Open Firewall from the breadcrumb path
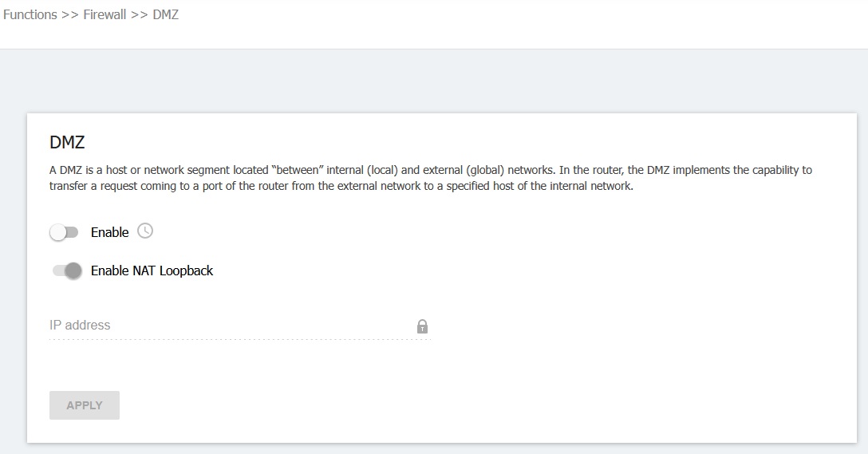Image resolution: width=868 pixels, height=454 pixels. [105, 15]
